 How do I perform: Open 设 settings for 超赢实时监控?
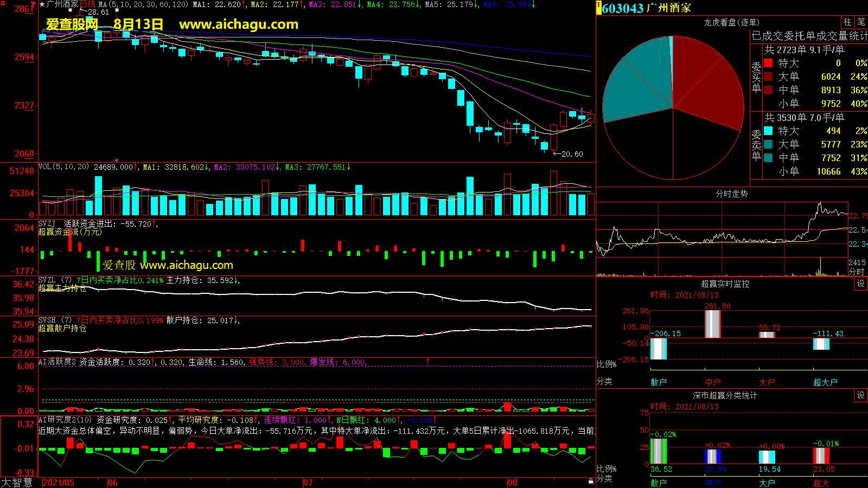[860, 284]
